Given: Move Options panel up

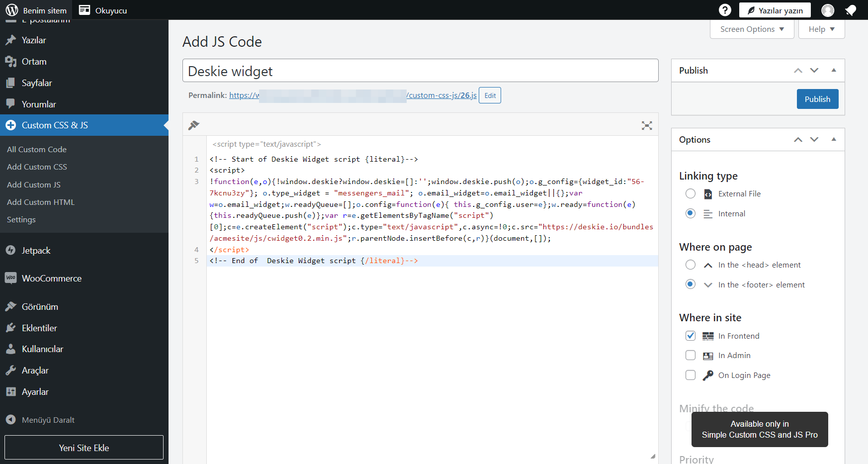Looking at the screenshot, I should [x=798, y=140].
